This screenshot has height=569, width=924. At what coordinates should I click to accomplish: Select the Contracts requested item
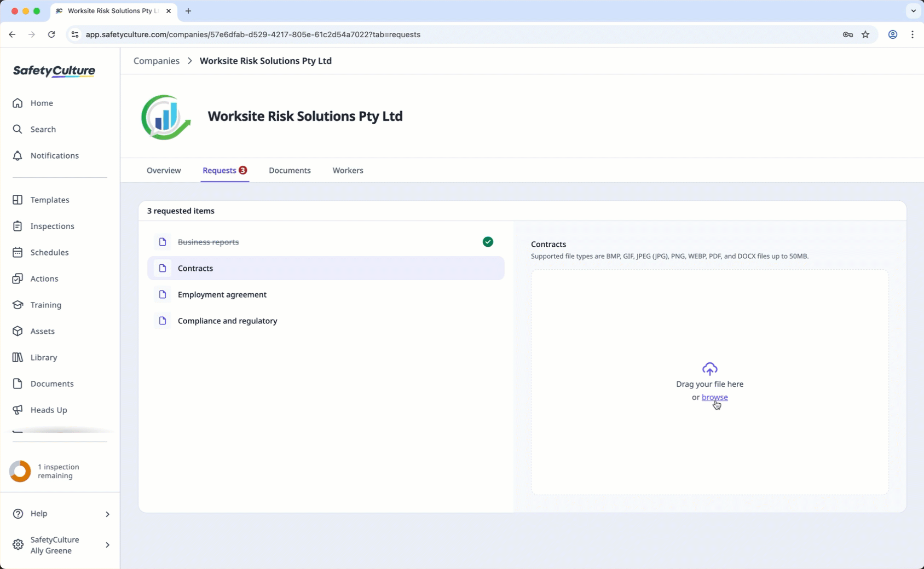coord(326,268)
